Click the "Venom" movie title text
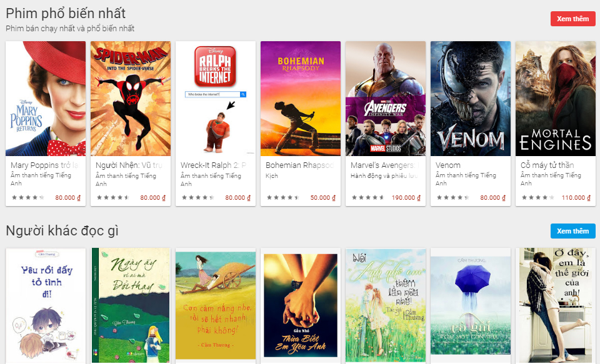This screenshot has width=600, height=364. [x=448, y=165]
